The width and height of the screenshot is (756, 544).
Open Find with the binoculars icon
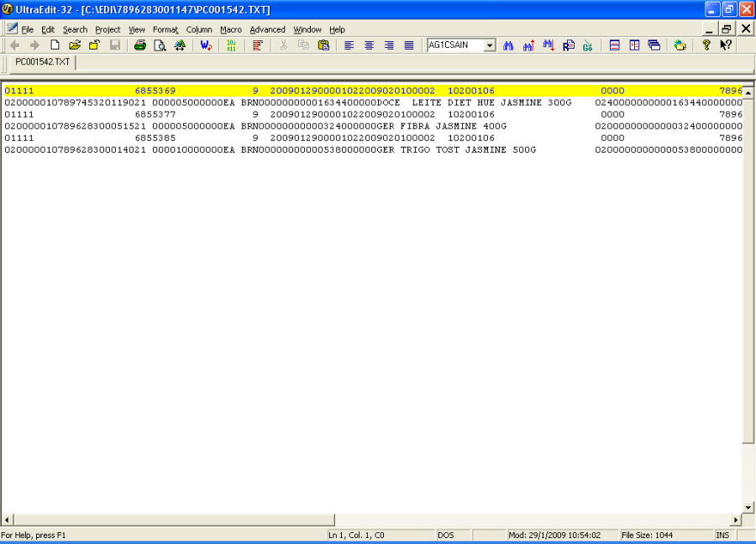click(508, 45)
